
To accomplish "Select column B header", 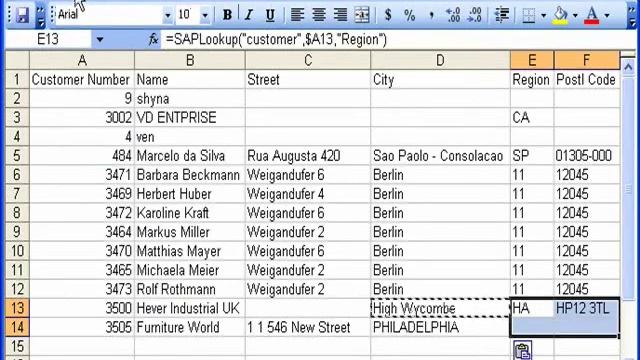I will click(190, 60).
